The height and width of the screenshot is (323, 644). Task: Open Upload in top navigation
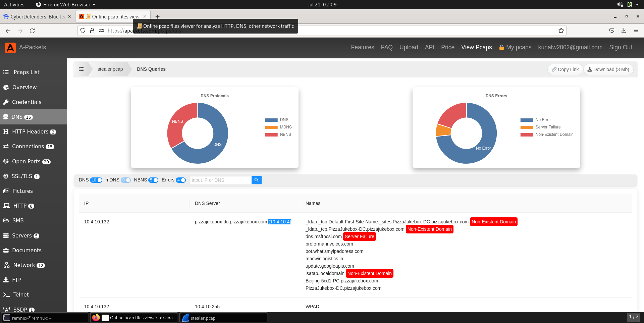(x=409, y=47)
